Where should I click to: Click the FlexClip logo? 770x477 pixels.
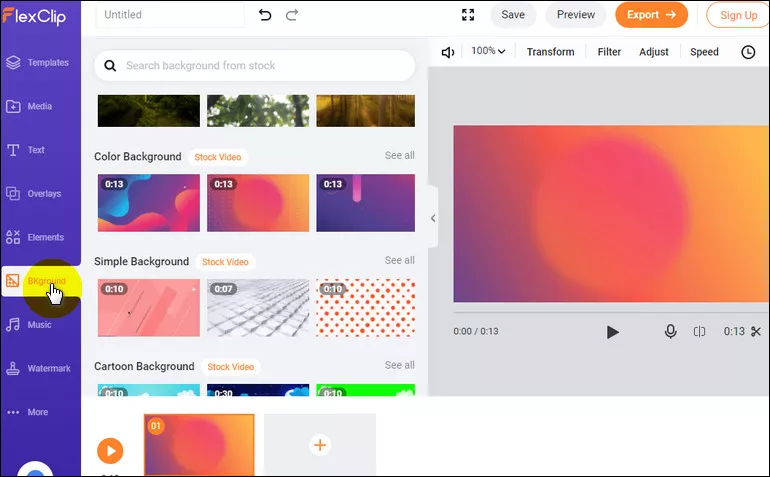pos(34,16)
